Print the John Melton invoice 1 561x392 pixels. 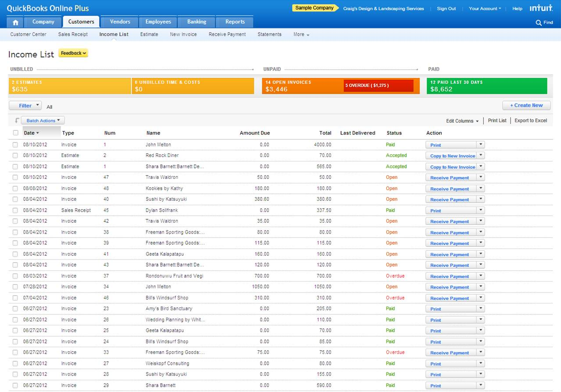click(451, 145)
